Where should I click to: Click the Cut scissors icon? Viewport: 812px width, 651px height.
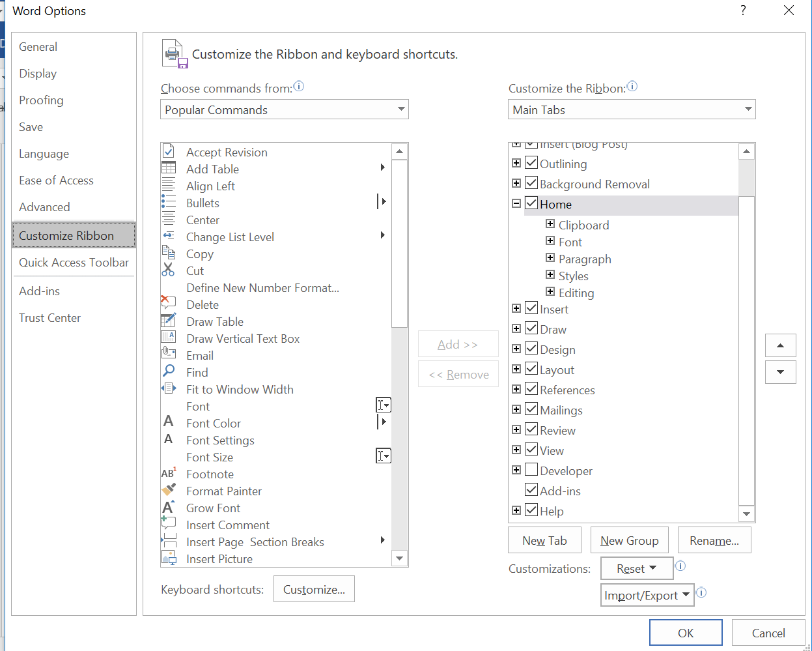coord(169,270)
